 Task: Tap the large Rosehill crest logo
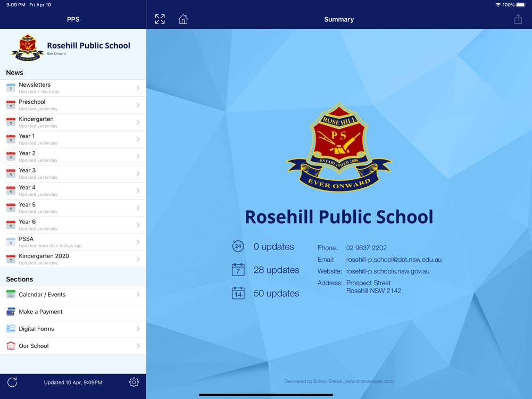point(339,147)
